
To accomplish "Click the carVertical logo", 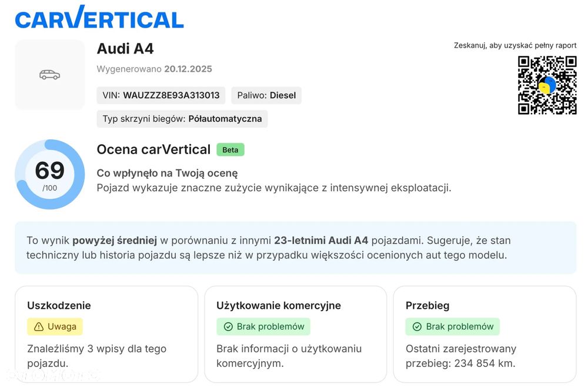I will [x=99, y=18].
